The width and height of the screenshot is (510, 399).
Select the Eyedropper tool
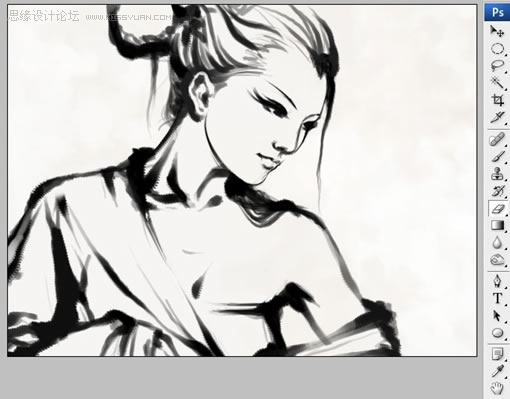coord(497,371)
